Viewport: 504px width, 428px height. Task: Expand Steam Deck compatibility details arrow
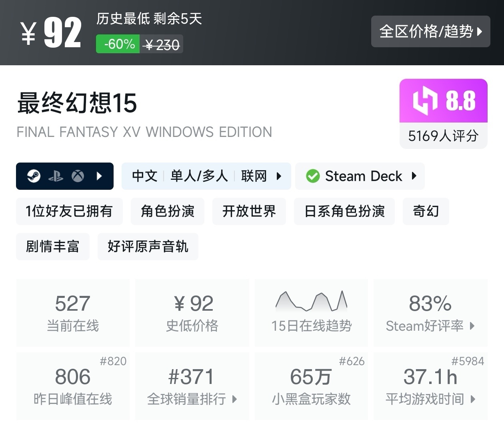pyautogui.click(x=414, y=176)
